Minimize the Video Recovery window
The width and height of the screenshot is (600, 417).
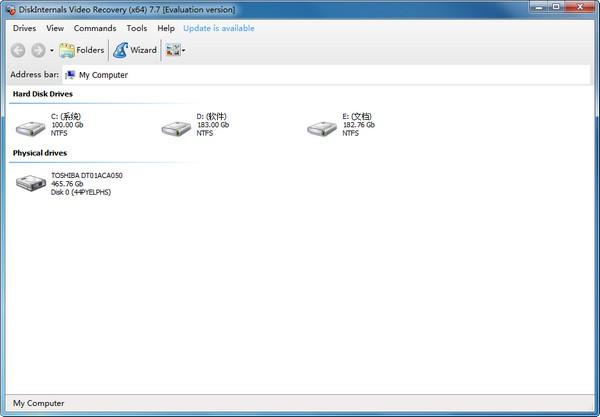click(x=540, y=7)
